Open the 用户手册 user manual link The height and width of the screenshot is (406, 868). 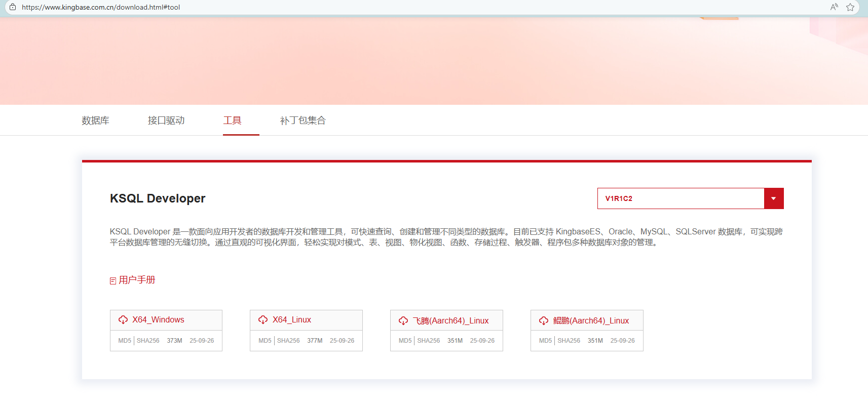click(x=137, y=280)
